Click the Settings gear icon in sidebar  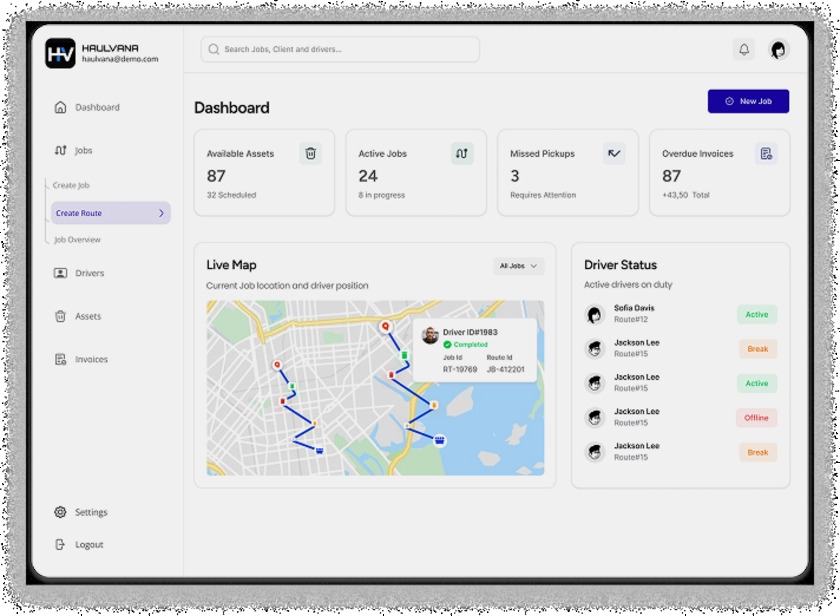pyautogui.click(x=60, y=512)
